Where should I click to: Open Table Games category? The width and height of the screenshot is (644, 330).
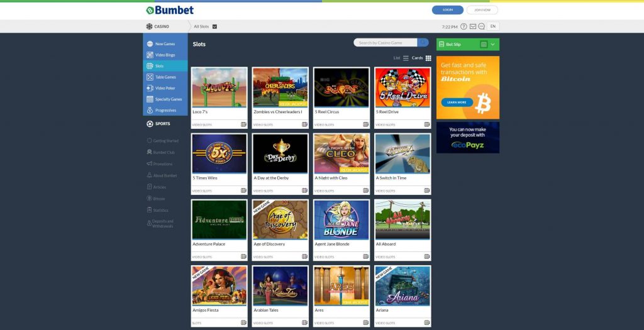[x=165, y=77]
